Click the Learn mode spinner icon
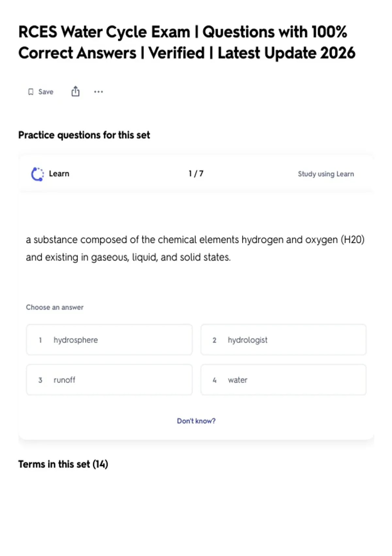 tap(37, 174)
